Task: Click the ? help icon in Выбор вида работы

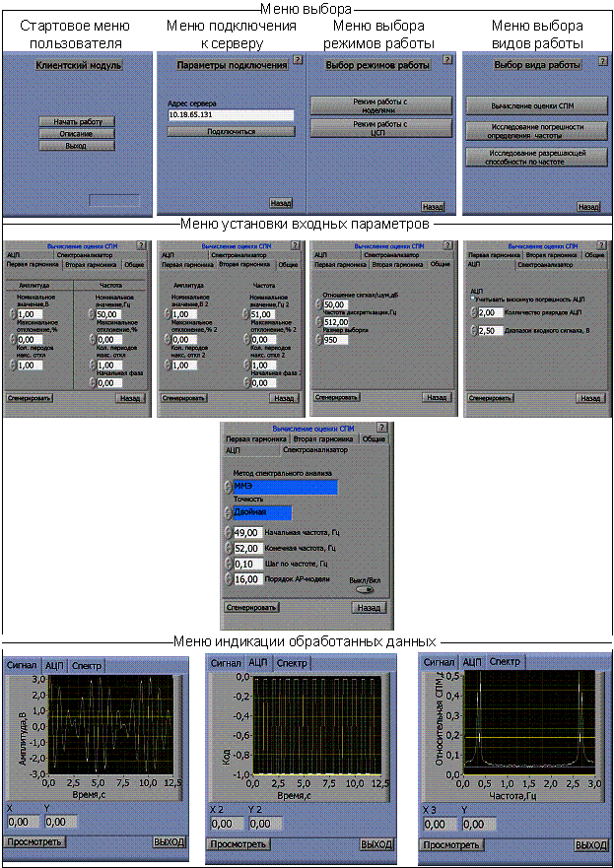Action: (x=603, y=62)
